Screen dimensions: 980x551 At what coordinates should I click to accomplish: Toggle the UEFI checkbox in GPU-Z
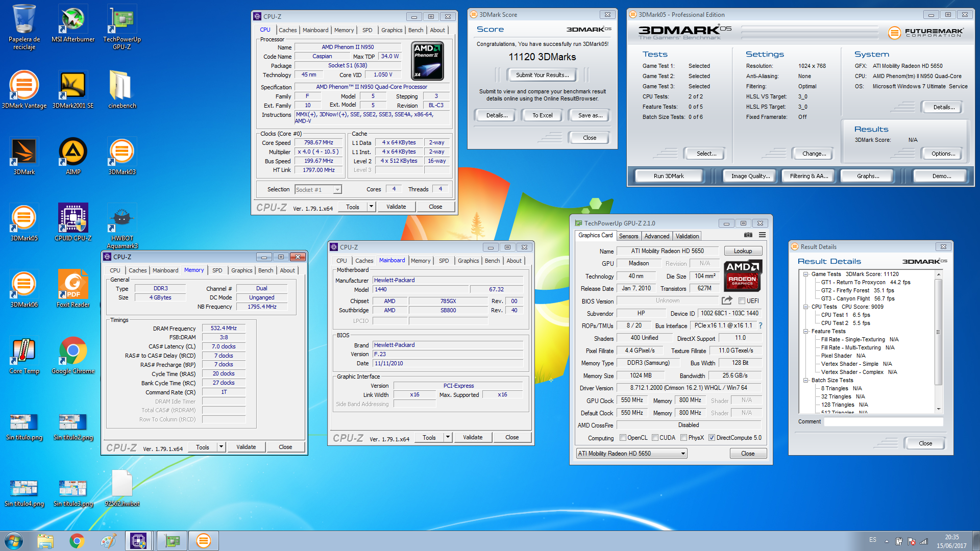click(742, 301)
